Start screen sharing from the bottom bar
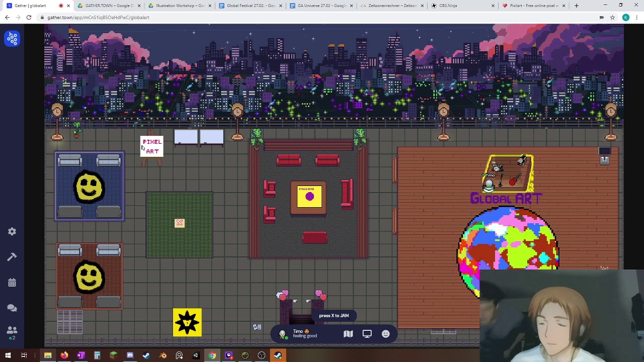This screenshot has width=644, height=362. pyautogui.click(x=367, y=334)
